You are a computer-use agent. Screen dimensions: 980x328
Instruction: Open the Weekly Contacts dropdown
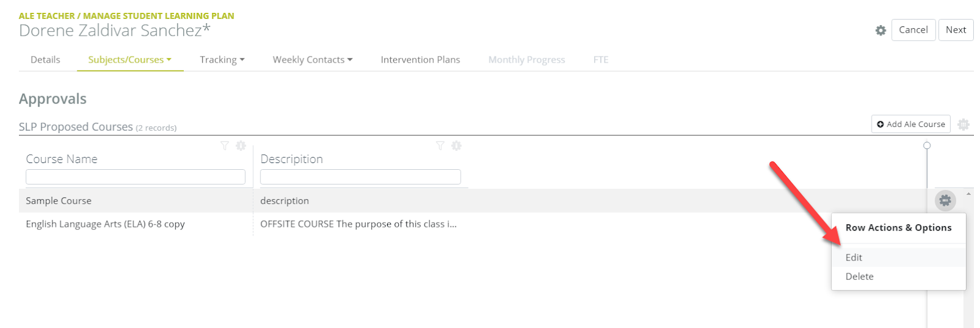312,59
